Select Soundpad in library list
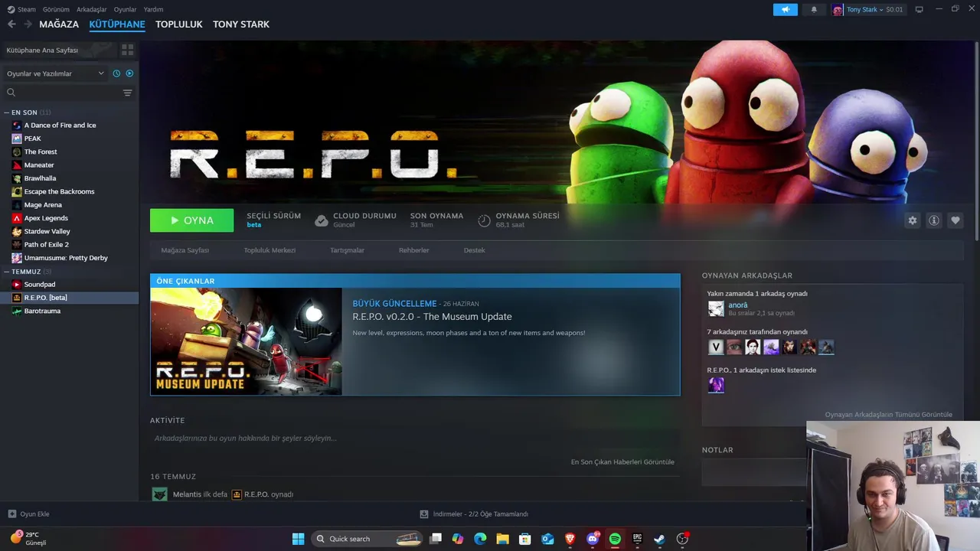Viewport: 980px width, 551px height. (x=40, y=285)
